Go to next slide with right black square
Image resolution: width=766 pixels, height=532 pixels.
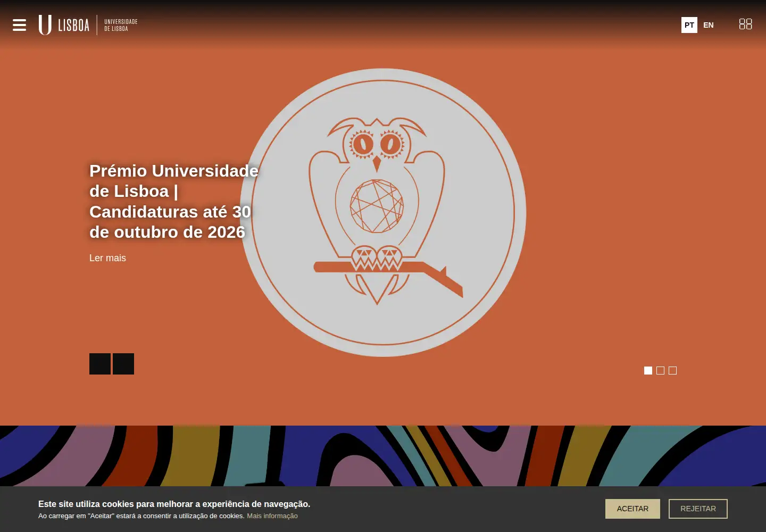[123, 364]
